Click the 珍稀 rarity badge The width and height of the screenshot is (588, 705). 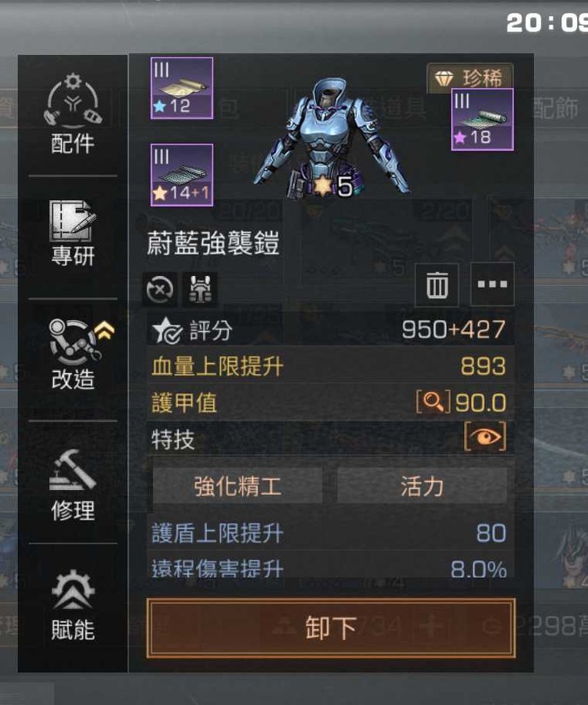point(470,78)
